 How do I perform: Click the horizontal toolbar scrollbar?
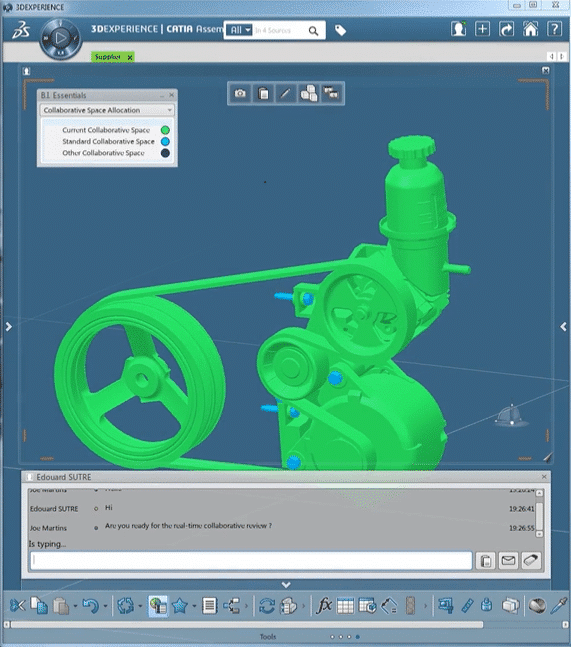pos(247,624)
